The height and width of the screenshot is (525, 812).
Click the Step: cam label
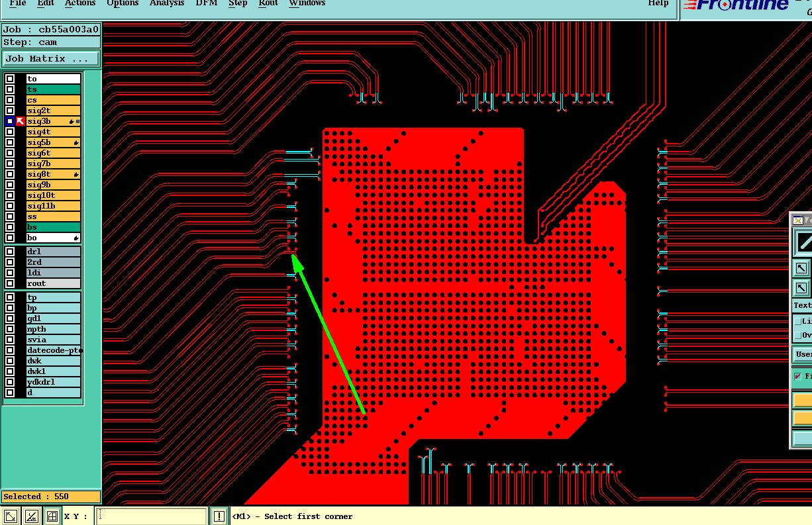coord(51,42)
